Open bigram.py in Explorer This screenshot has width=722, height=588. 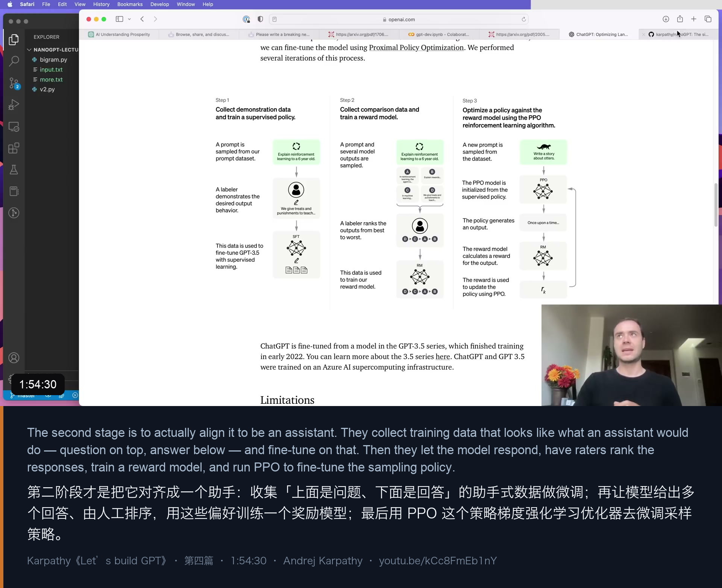coord(53,59)
